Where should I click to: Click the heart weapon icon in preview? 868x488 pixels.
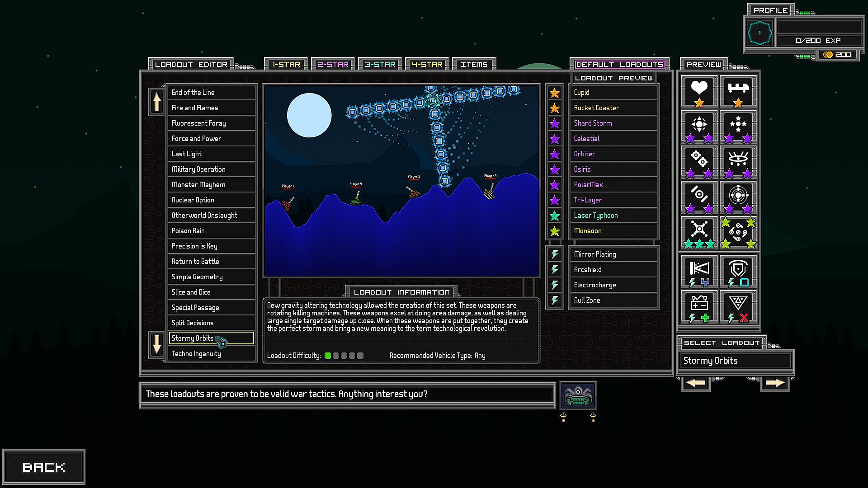point(699,91)
